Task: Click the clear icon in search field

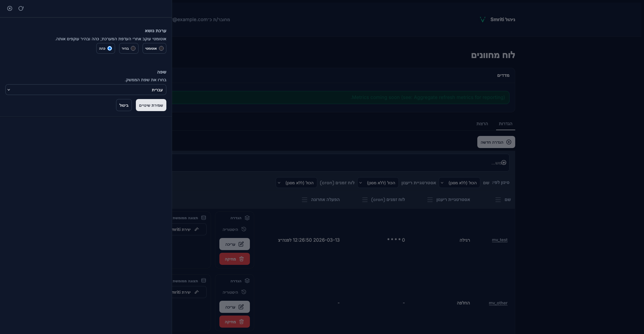Action: pos(504,163)
